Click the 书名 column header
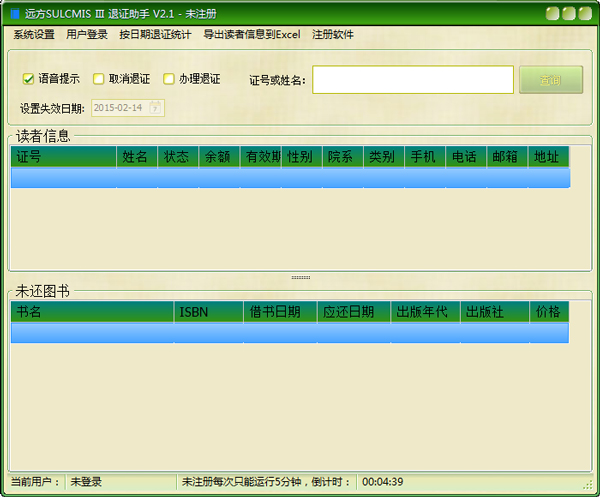The height and width of the screenshot is (497, 600). (93, 312)
